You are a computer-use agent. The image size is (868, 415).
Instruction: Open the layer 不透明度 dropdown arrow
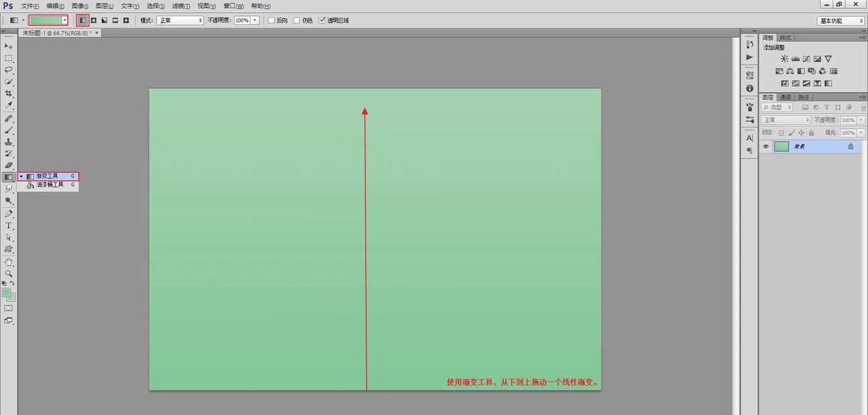point(861,120)
